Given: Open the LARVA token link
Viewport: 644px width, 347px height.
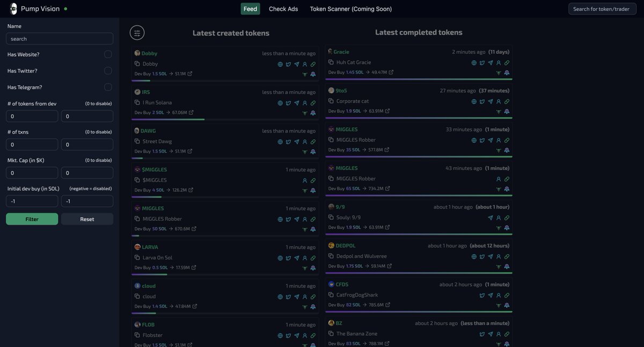Looking at the screenshot, I should click(x=150, y=247).
